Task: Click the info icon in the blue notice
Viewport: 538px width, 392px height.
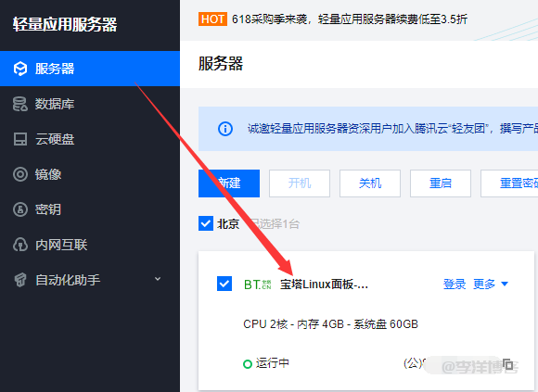Action: [x=225, y=129]
